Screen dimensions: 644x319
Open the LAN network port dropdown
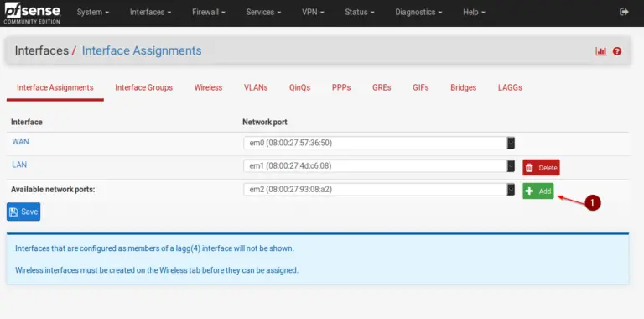(379, 166)
